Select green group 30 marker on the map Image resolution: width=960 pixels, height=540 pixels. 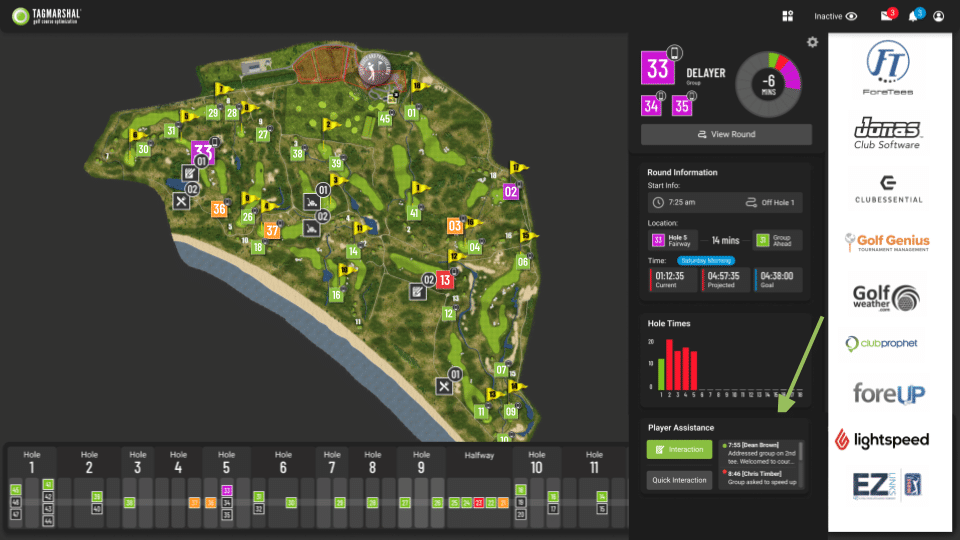143,149
